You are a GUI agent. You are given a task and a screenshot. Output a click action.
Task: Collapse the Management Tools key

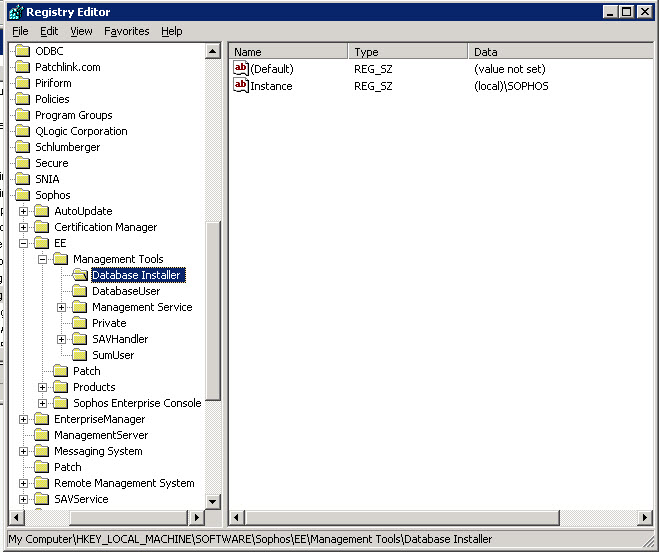click(42, 259)
